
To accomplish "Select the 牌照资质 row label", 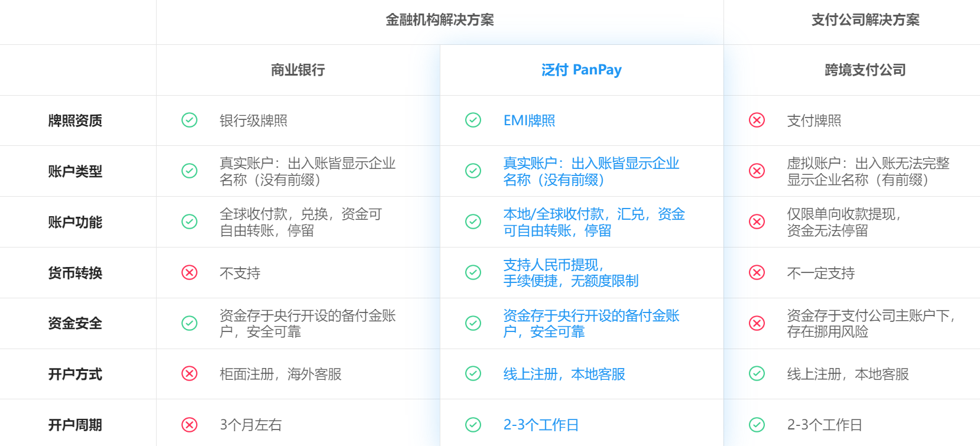I will [75, 121].
